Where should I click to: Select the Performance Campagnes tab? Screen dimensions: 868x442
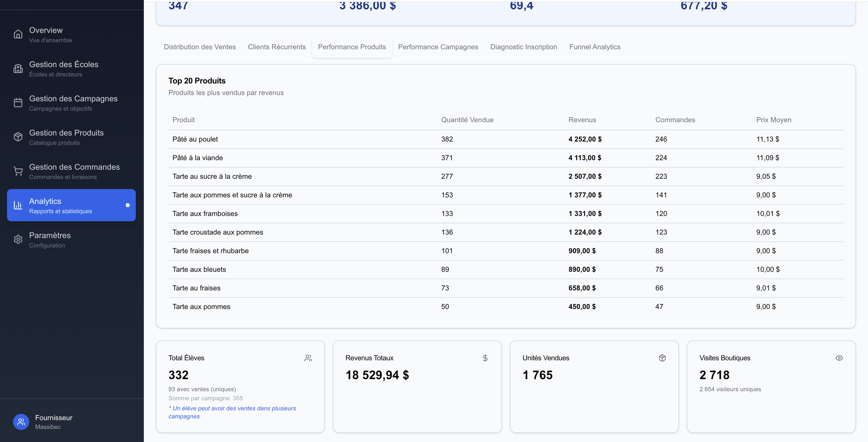[x=438, y=47]
